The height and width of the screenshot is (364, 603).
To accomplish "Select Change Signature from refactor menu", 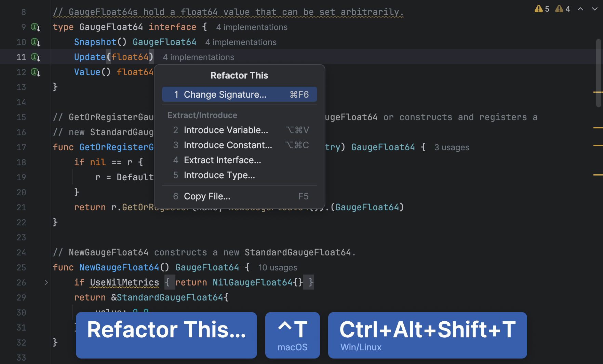I will (239, 95).
